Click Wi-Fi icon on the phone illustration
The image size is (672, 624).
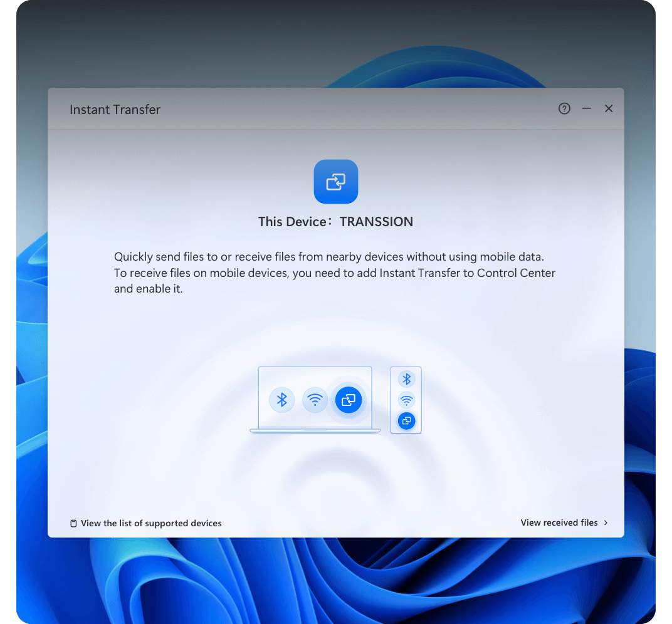(406, 400)
